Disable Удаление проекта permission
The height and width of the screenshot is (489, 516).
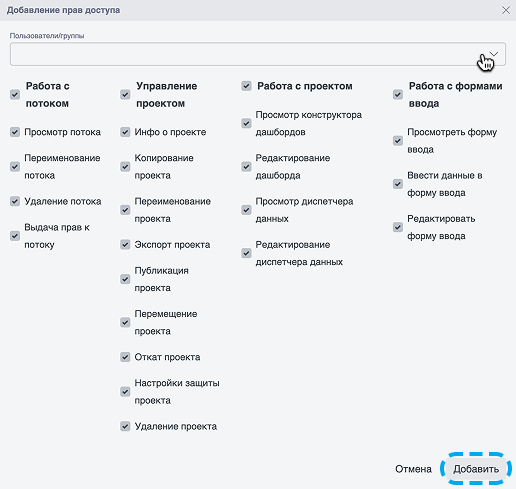tap(125, 426)
